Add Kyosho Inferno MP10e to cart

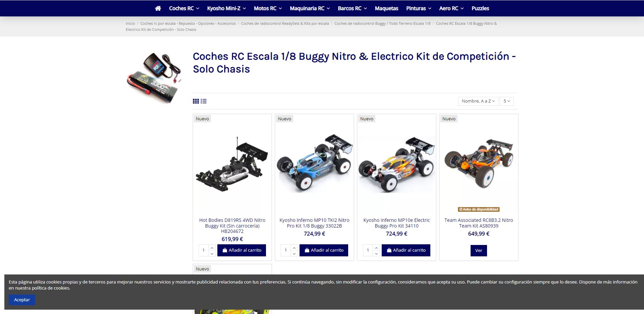tap(406, 250)
